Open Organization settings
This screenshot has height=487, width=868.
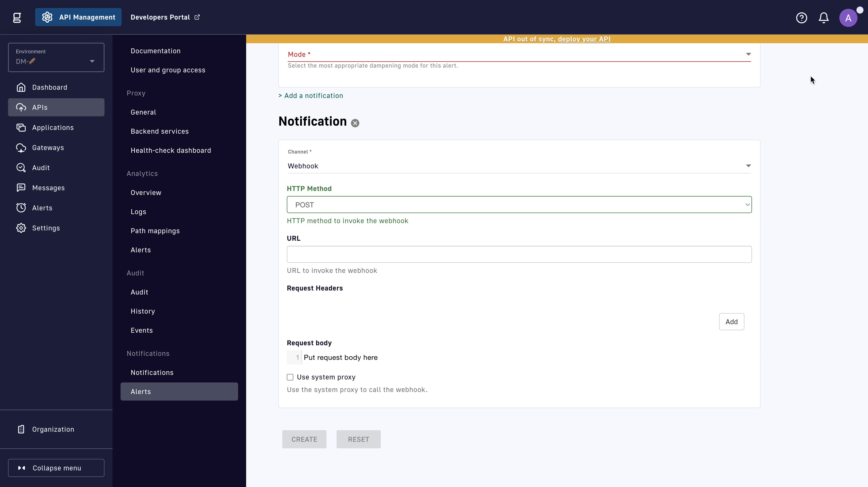click(53, 429)
